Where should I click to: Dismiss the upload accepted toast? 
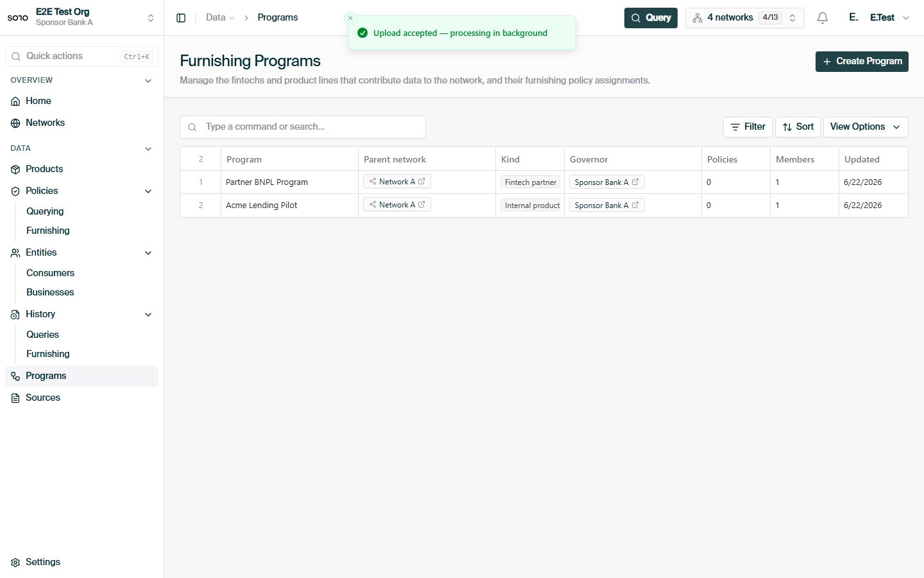[x=350, y=18]
